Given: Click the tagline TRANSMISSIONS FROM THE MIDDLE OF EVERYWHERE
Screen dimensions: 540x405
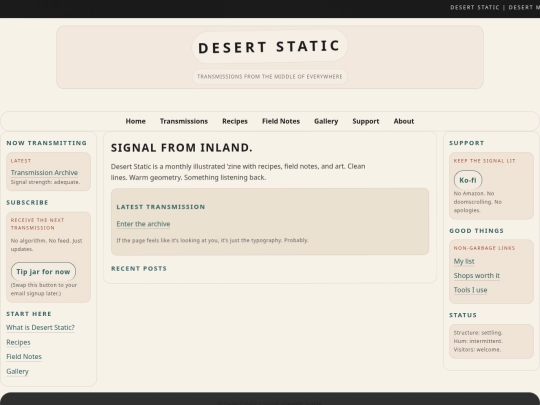Looking at the screenshot, I should (x=270, y=76).
